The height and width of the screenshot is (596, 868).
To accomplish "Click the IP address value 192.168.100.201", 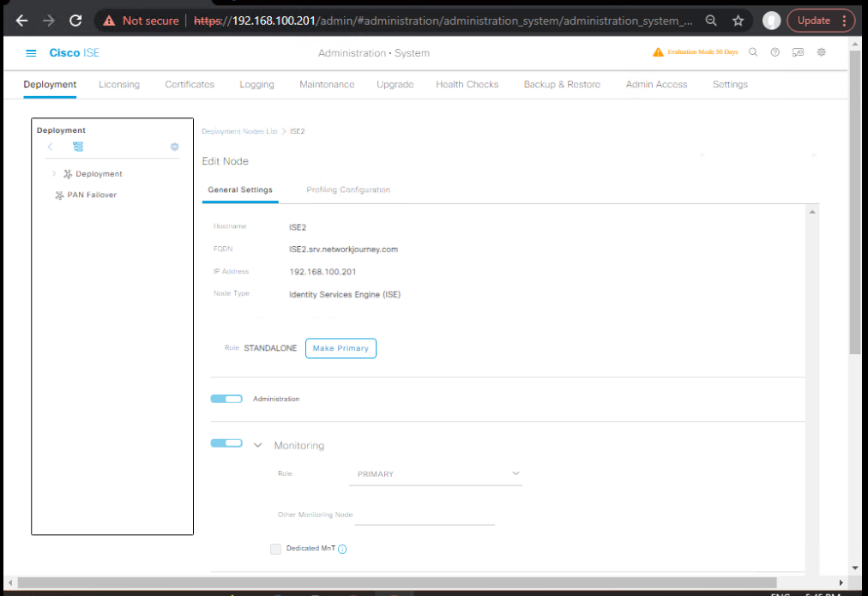I will 322,272.
